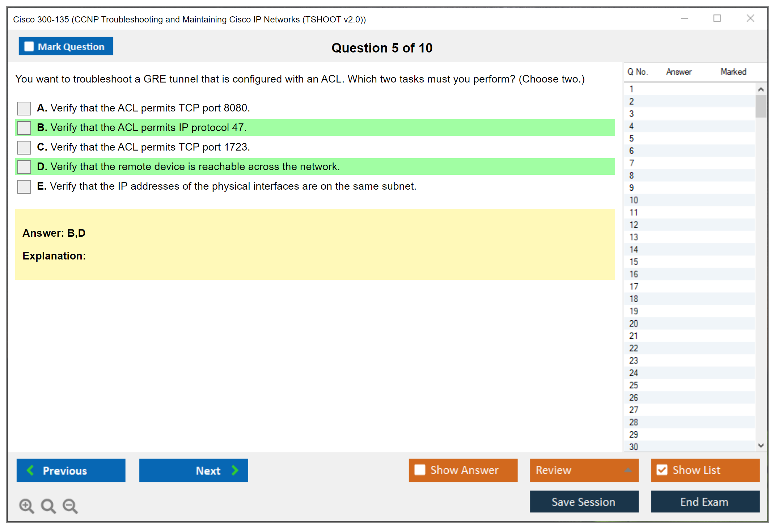Expand the Review dropdown arrow
This screenshot has width=778, height=532.
pyautogui.click(x=628, y=470)
